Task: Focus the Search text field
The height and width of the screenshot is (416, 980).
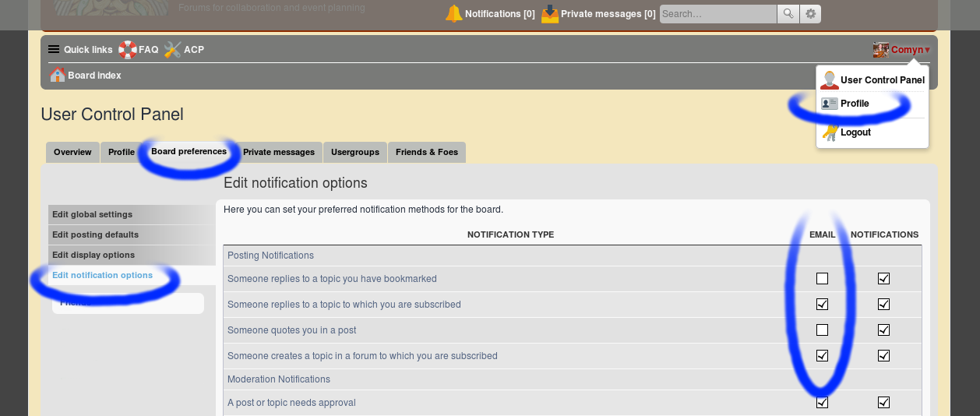Action: (717, 14)
